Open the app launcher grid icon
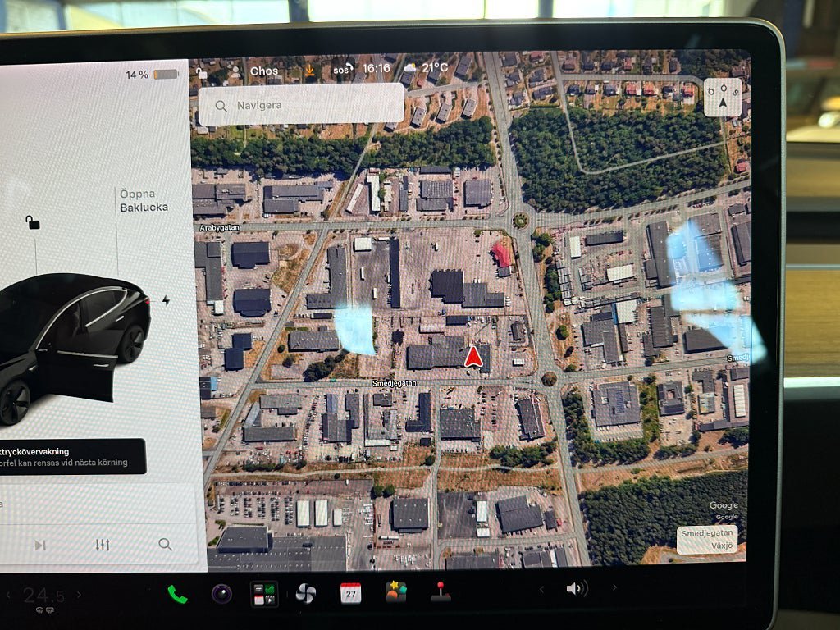The height and width of the screenshot is (630, 840). pyautogui.click(x=264, y=594)
